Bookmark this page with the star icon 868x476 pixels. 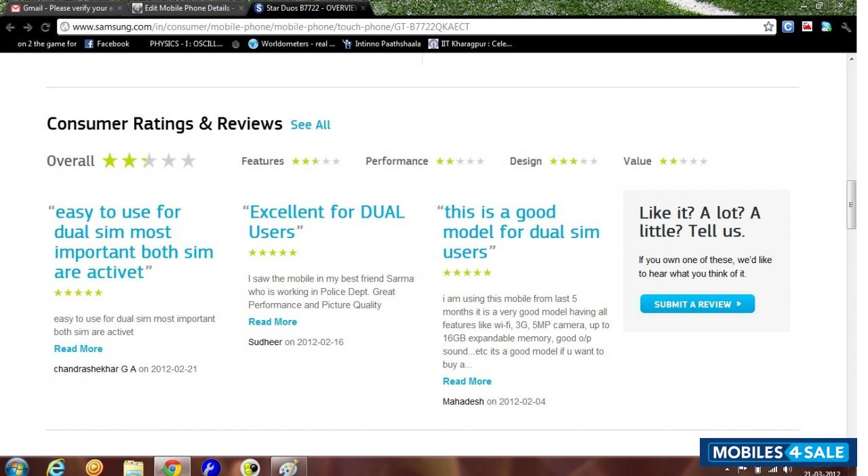pos(768,27)
